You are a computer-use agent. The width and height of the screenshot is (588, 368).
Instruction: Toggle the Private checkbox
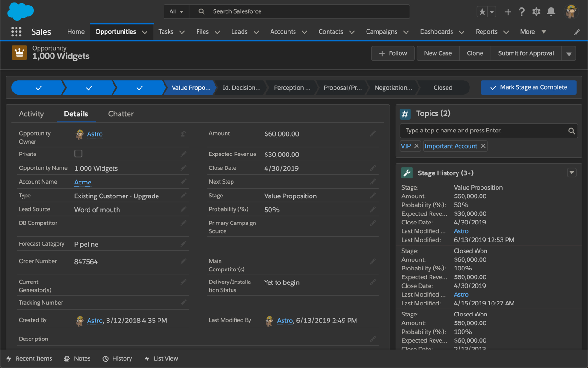point(79,154)
